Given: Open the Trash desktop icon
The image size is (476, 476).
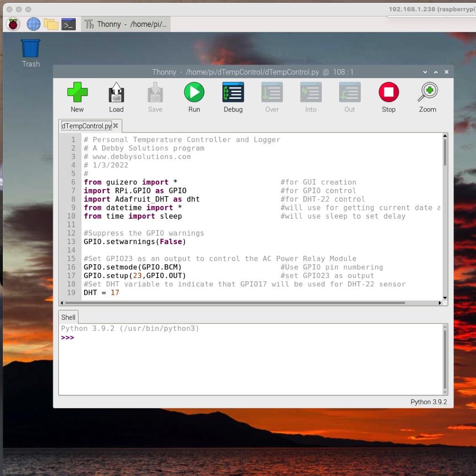Looking at the screenshot, I should tap(31, 54).
